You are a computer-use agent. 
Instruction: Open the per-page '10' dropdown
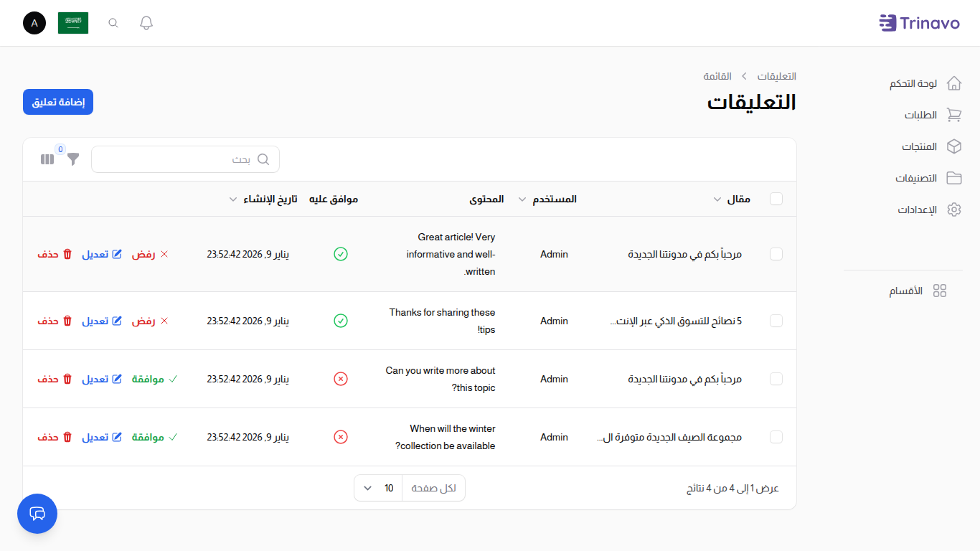pyautogui.click(x=377, y=488)
